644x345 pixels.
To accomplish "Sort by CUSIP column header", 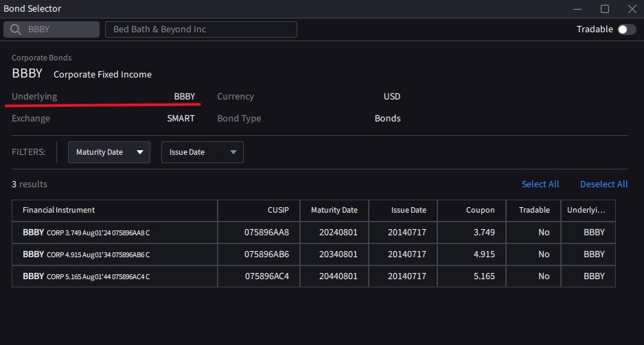I will tap(259, 211).
